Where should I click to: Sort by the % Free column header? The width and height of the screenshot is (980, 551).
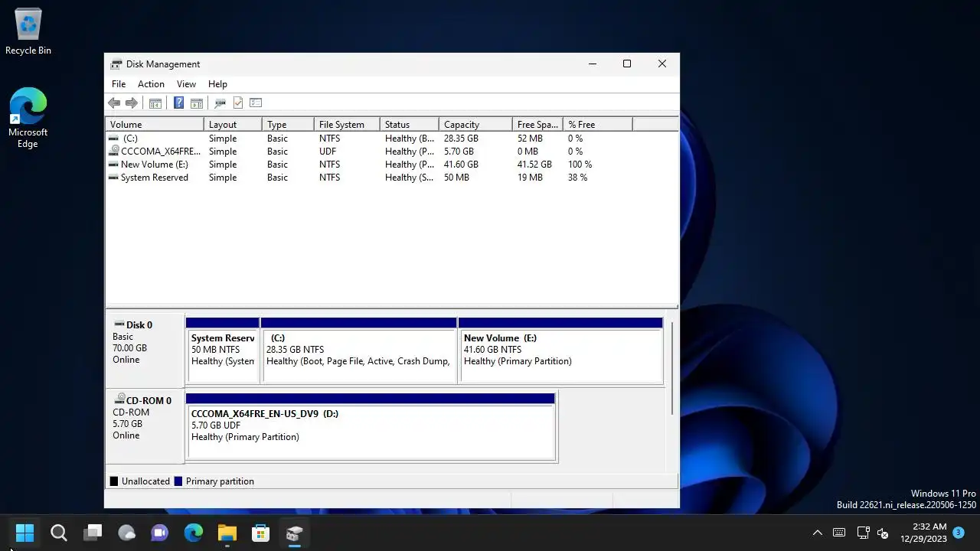point(598,124)
